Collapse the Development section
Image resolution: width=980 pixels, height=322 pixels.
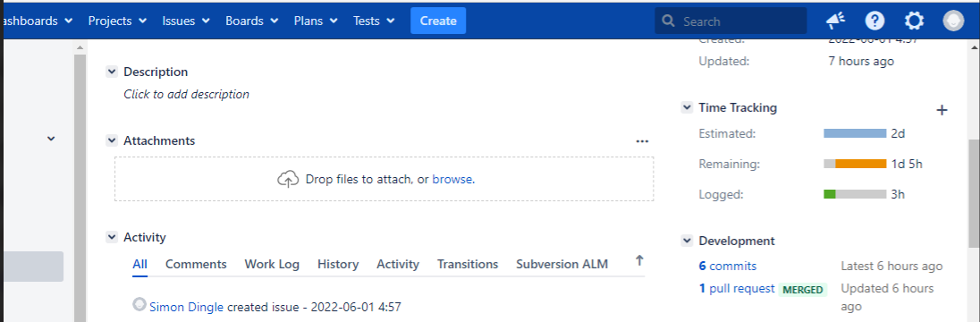point(687,241)
